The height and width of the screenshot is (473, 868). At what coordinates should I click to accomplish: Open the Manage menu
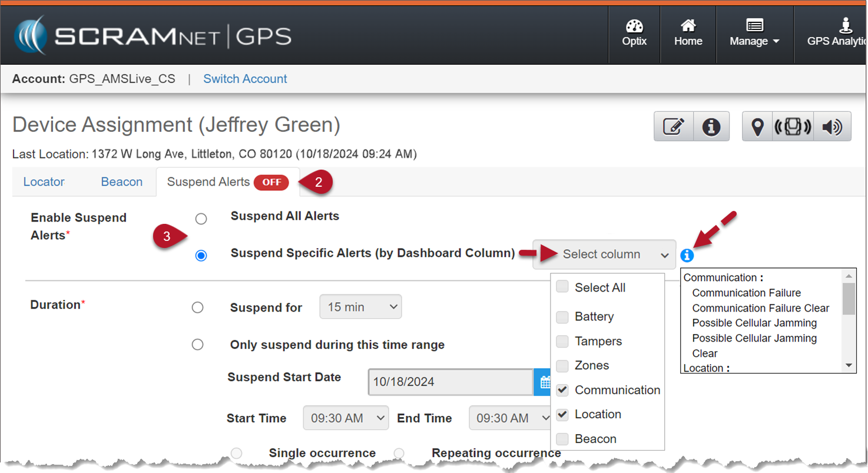click(754, 34)
